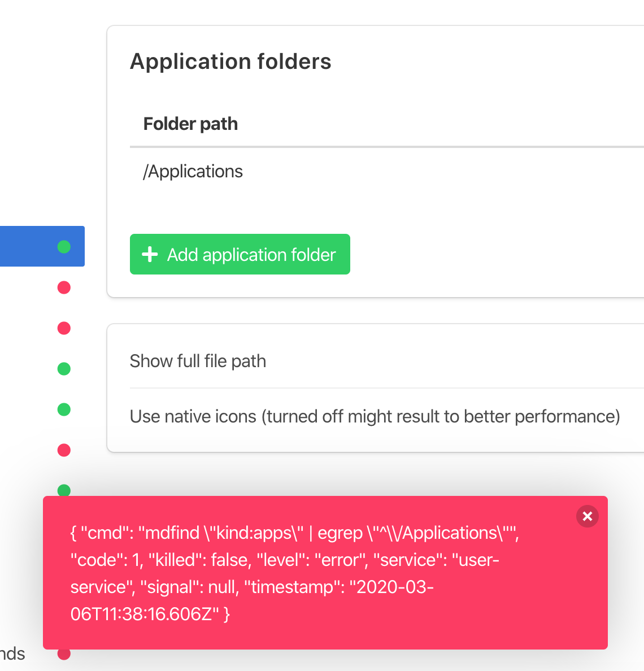This screenshot has height=671, width=644.
Task: Click the second red status dot below the blue item
Action: [64, 328]
